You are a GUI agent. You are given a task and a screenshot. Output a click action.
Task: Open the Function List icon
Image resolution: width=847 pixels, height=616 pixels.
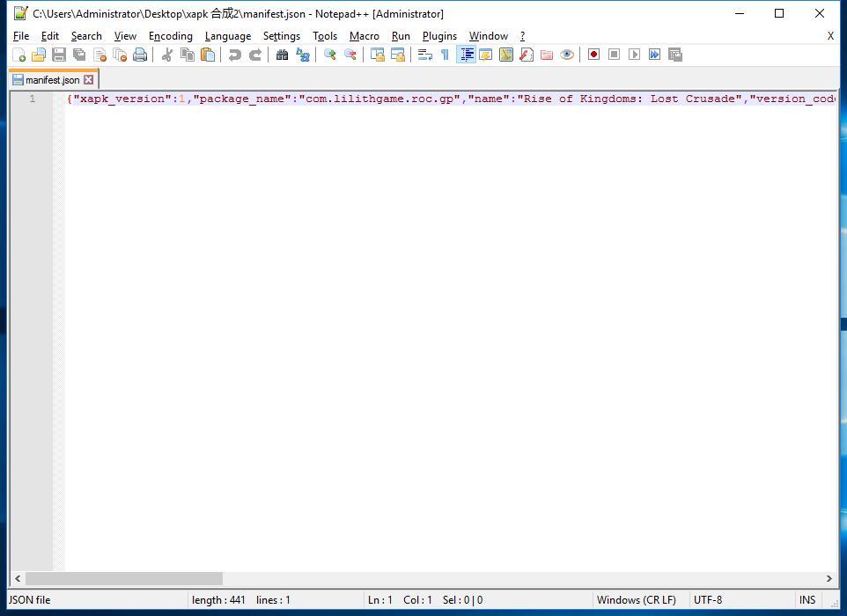527,55
